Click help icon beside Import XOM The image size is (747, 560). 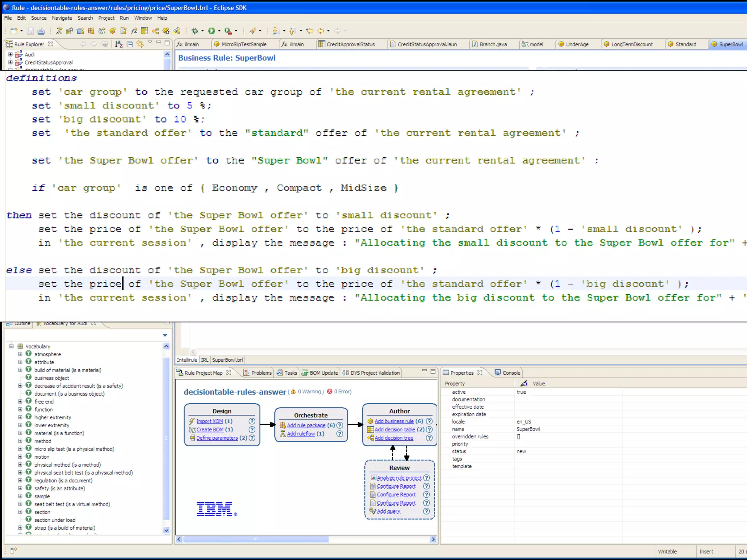(x=252, y=421)
